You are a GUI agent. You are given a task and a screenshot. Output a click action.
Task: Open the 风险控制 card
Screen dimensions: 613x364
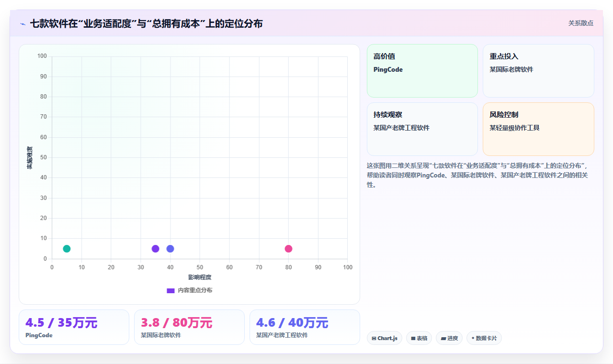click(x=538, y=129)
